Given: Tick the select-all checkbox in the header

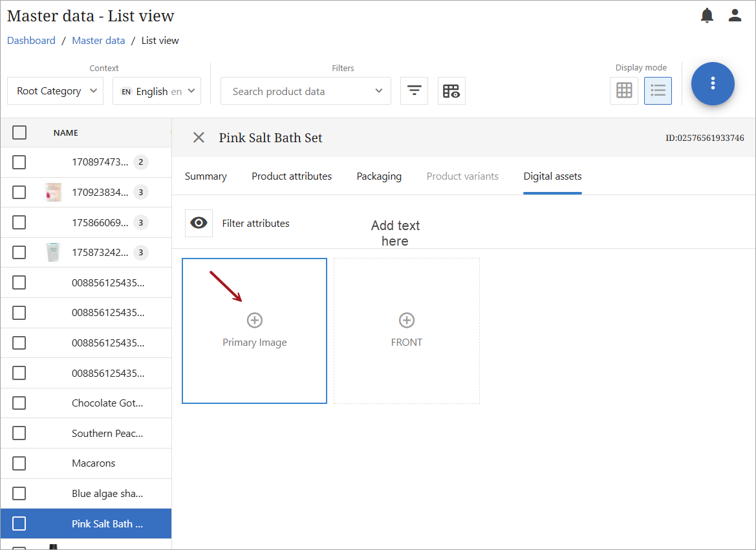Looking at the screenshot, I should click(x=19, y=132).
